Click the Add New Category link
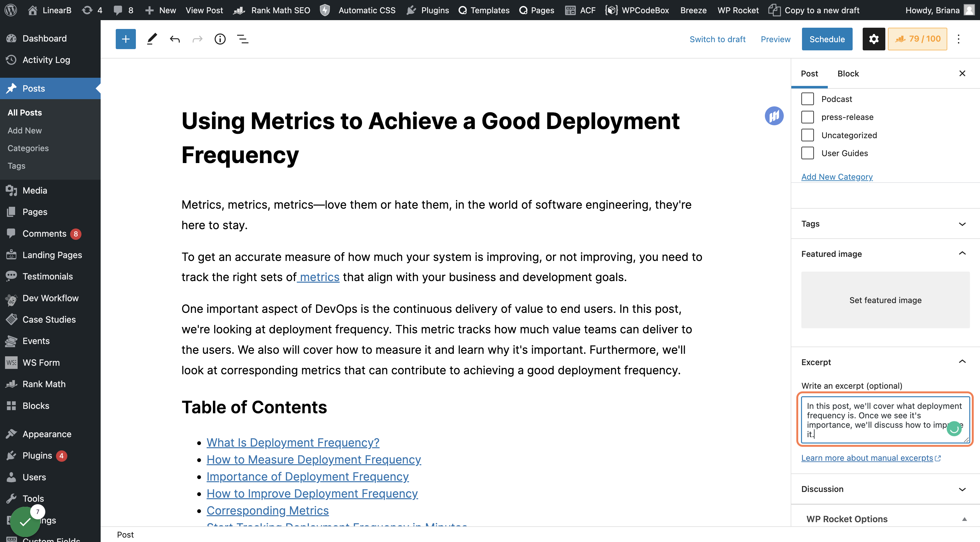Screen dimensions: 980x542 click(x=837, y=177)
